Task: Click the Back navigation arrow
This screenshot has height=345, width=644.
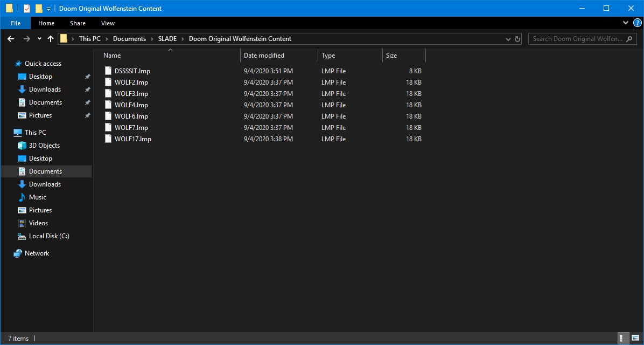Action: (x=11, y=39)
